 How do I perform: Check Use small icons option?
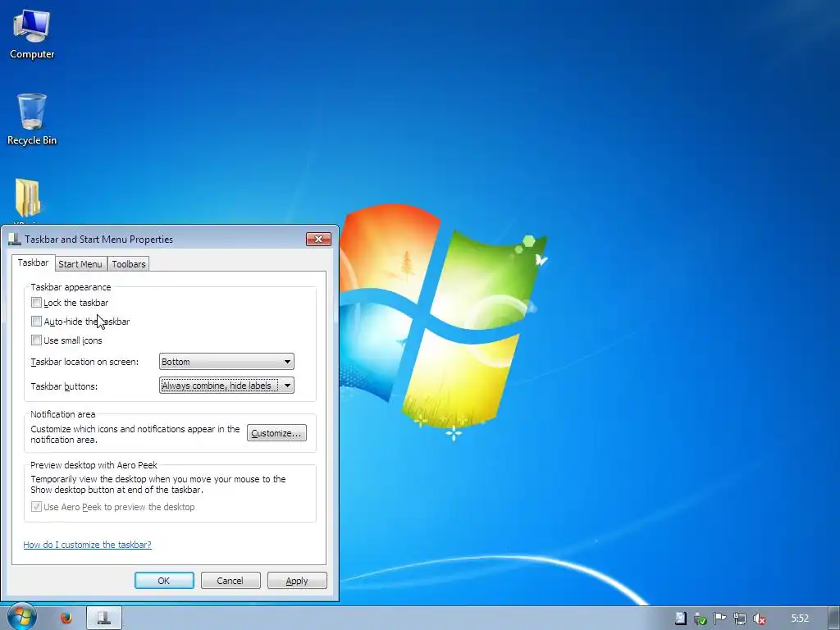(36, 340)
